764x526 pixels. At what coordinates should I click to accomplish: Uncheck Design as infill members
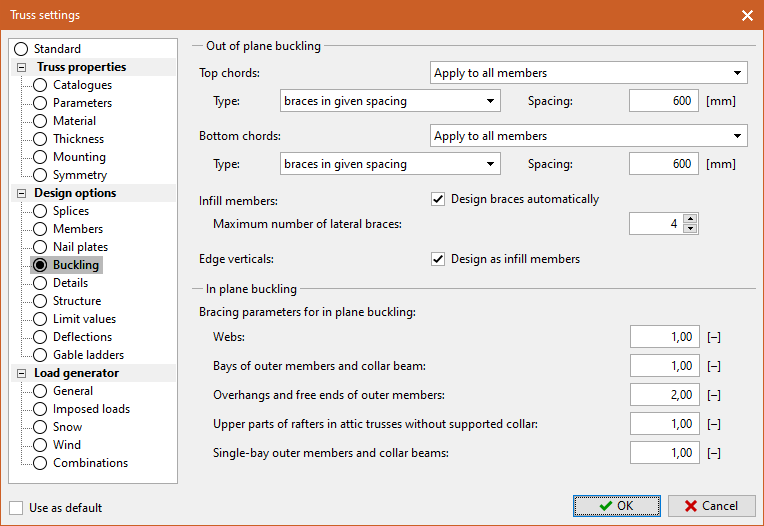(438, 259)
